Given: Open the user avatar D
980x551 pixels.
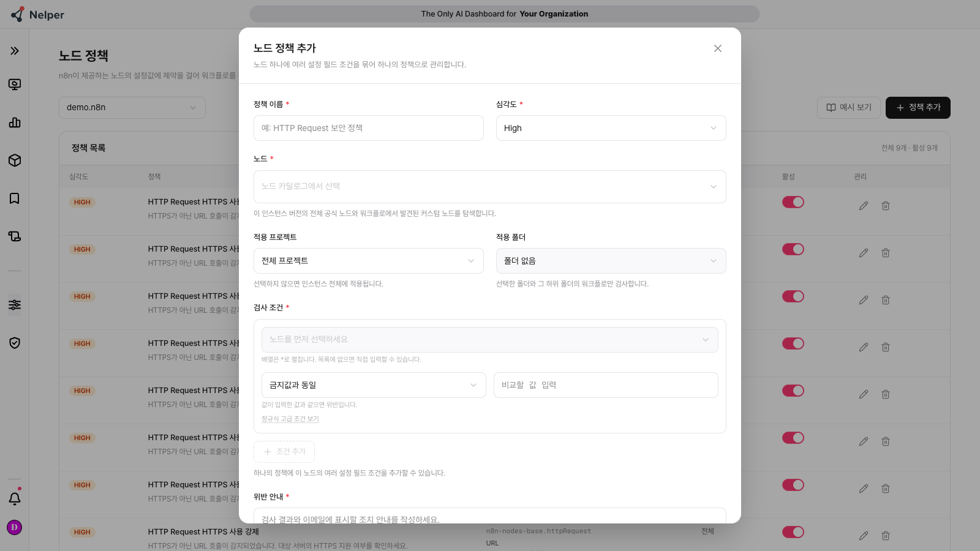Looking at the screenshot, I should click(14, 527).
